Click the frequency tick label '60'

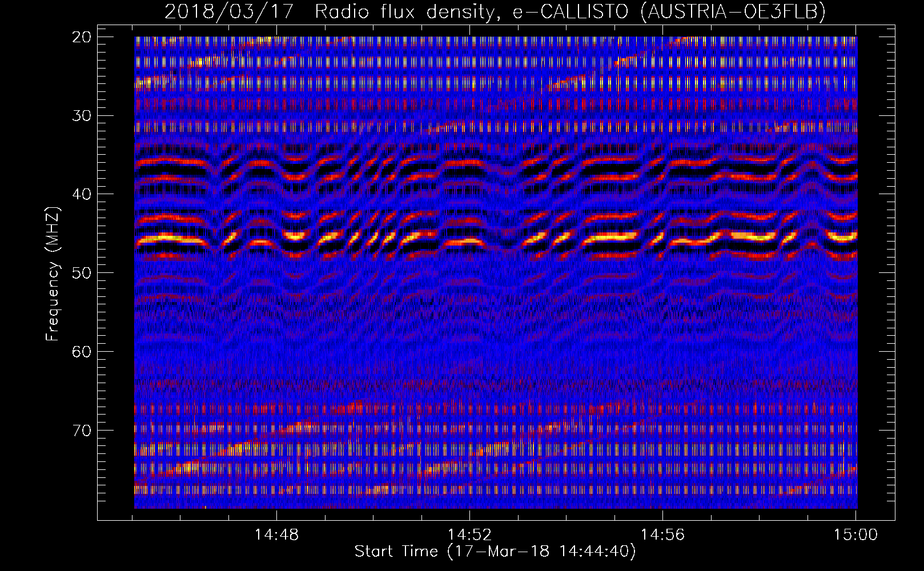[82, 352]
